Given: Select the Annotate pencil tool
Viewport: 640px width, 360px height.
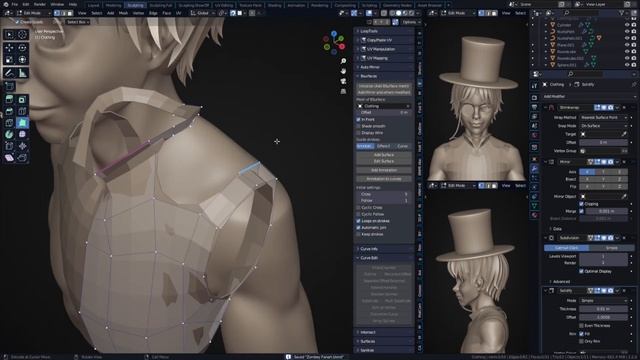Looking at the screenshot, I should pyautogui.click(x=9, y=73).
